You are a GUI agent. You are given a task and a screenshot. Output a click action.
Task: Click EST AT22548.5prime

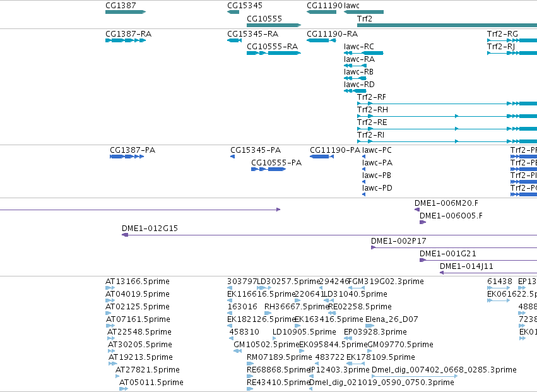[x=139, y=333]
